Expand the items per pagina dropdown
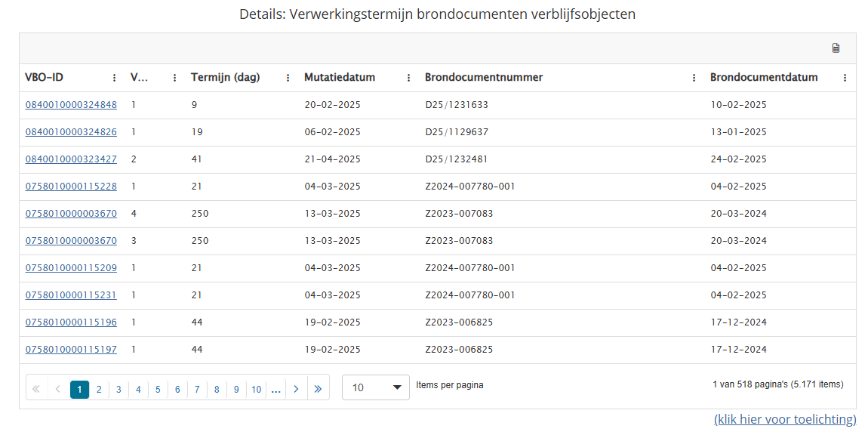Viewport: 868px width, 435px height. pyautogui.click(x=376, y=387)
